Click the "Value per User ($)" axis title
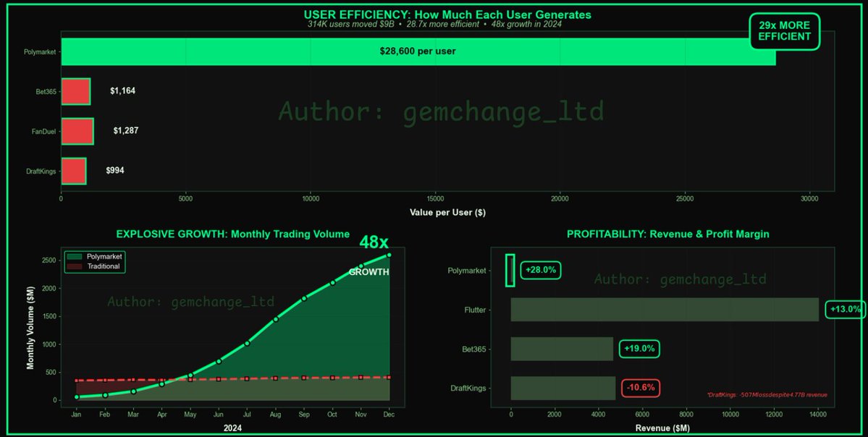 (447, 213)
